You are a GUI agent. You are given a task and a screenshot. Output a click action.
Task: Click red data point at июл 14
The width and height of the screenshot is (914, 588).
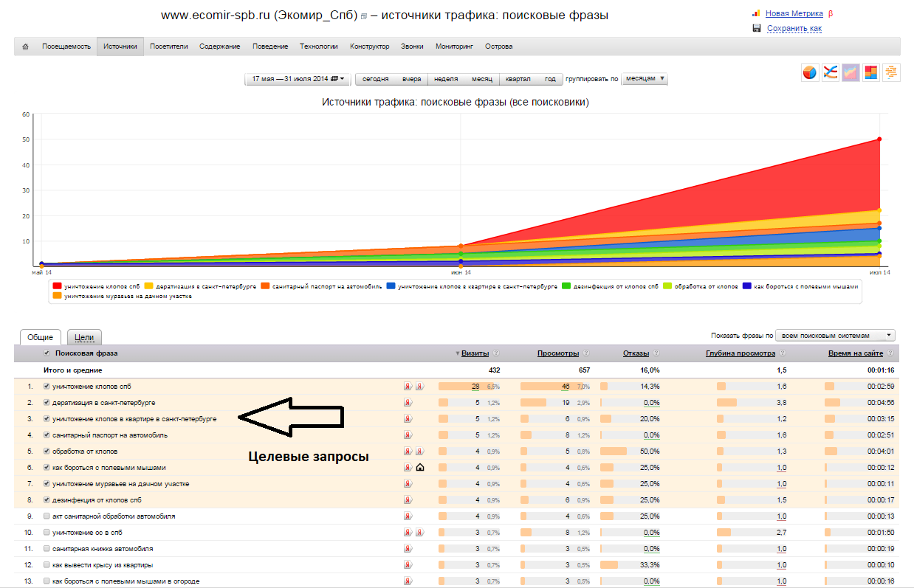click(x=879, y=139)
